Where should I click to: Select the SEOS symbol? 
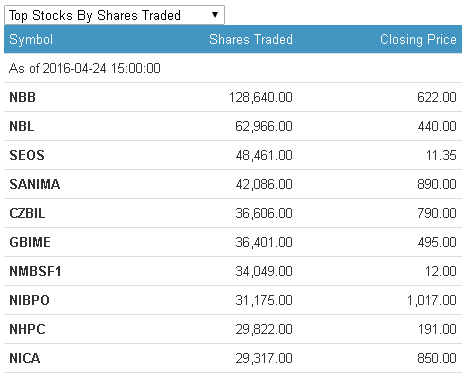(27, 155)
